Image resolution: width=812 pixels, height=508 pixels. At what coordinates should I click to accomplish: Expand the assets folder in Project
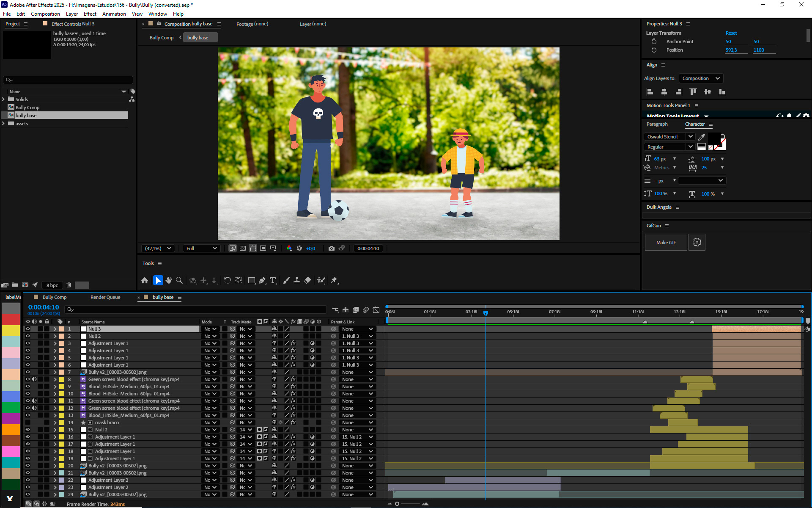pyautogui.click(x=4, y=124)
